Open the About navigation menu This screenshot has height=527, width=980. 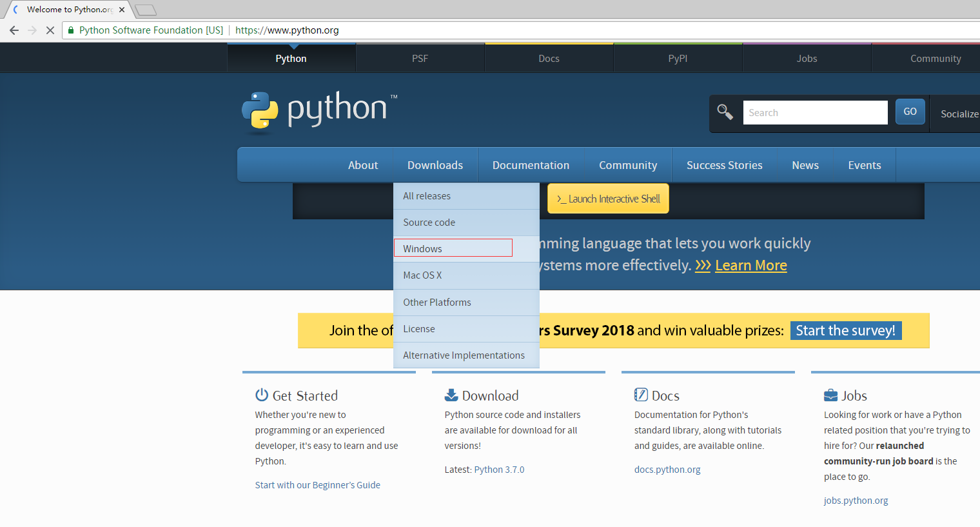[x=363, y=165]
